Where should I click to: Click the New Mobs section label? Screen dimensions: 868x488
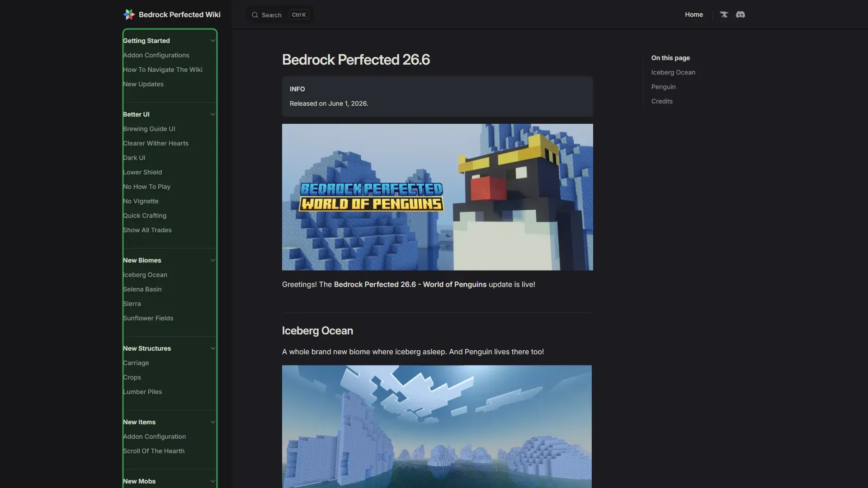click(139, 481)
